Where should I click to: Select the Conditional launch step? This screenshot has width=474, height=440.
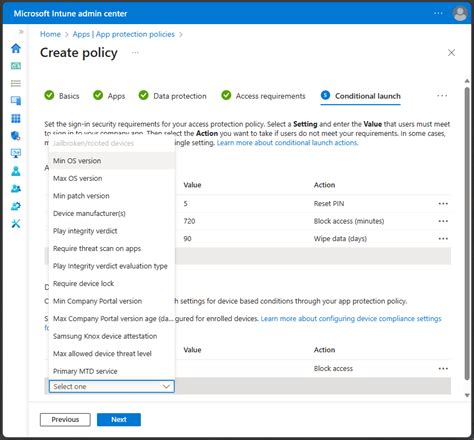[361, 96]
